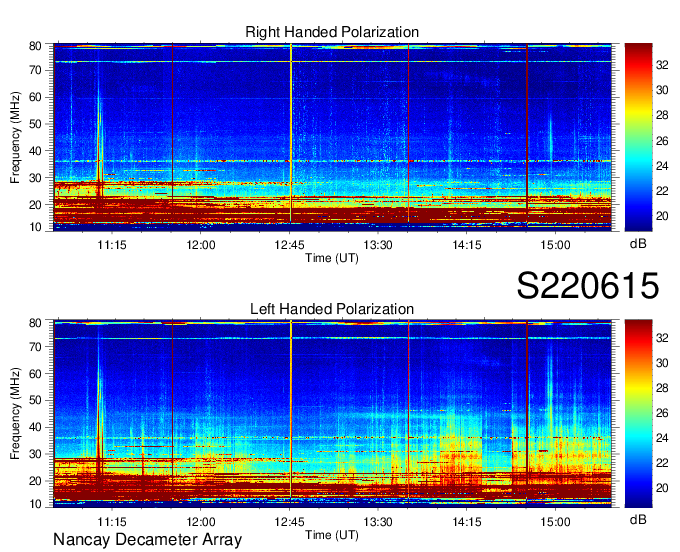Screen dimensions: 680x552
Task: Select 12:45 time tick on Left Handed plot
Action: point(289,522)
